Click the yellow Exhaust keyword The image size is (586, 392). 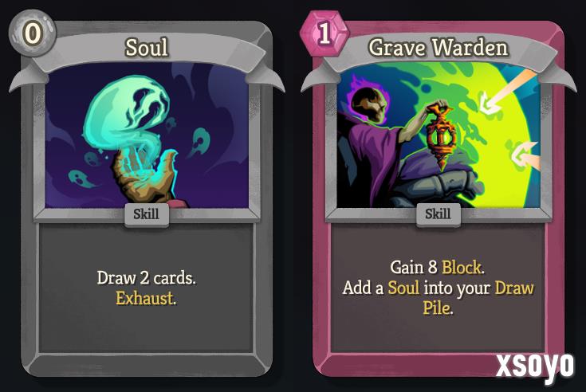pos(146,298)
